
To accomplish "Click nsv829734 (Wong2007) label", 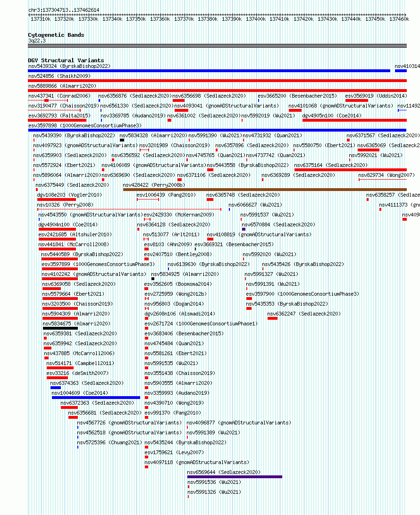I will click(387, 175).
